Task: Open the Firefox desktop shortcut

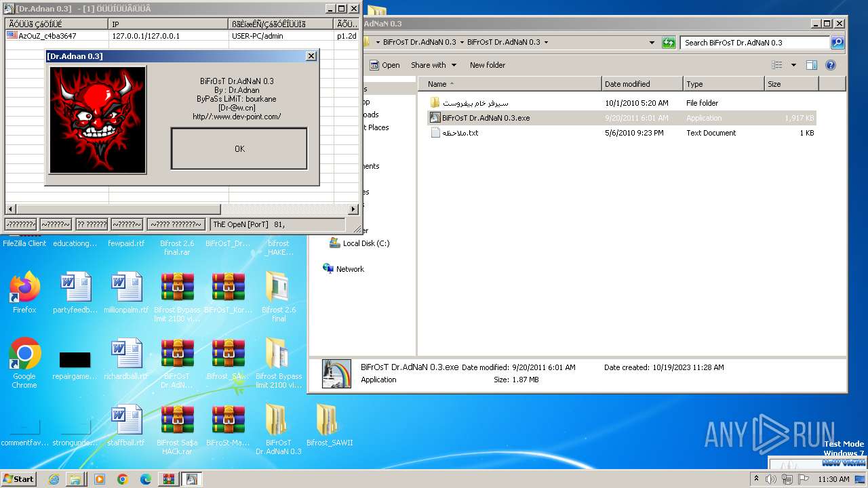Action: (x=24, y=293)
